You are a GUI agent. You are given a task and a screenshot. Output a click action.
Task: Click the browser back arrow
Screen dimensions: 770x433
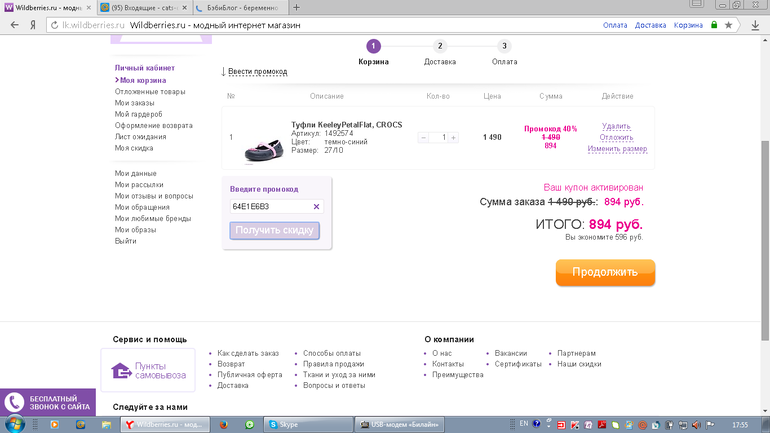(x=11, y=25)
